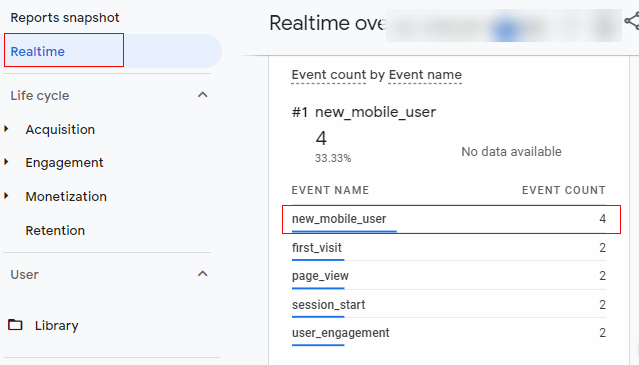Screen dimensions: 639x365
Task: Collapse the Life cycle section chevron
Action: [203, 95]
